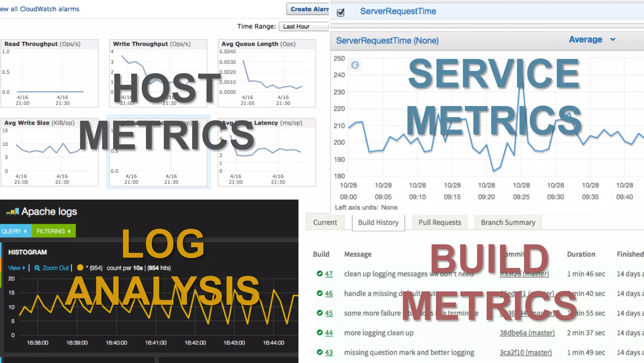Open commit 3ca2f10 (master)
Viewport: 644px width, 363px height.
tap(526, 353)
